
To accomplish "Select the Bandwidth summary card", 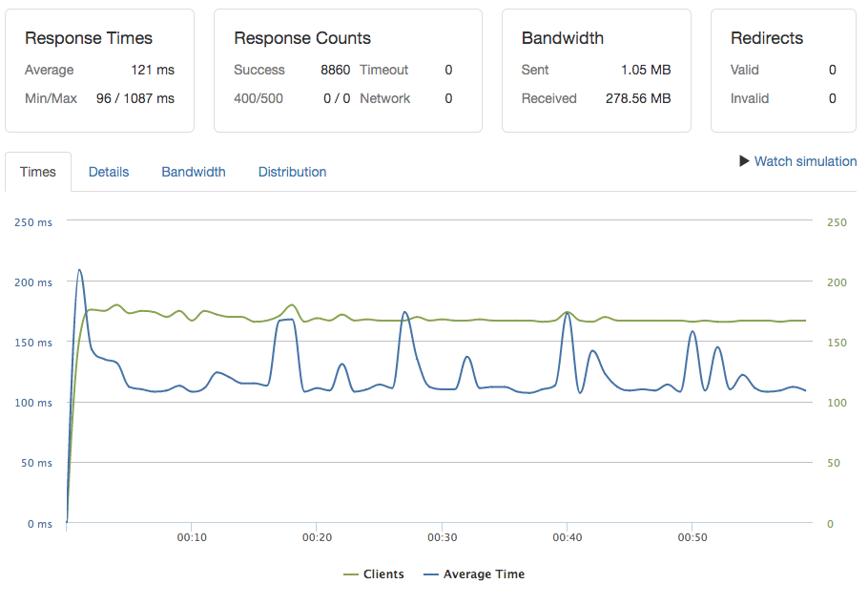I will (x=596, y=70).
